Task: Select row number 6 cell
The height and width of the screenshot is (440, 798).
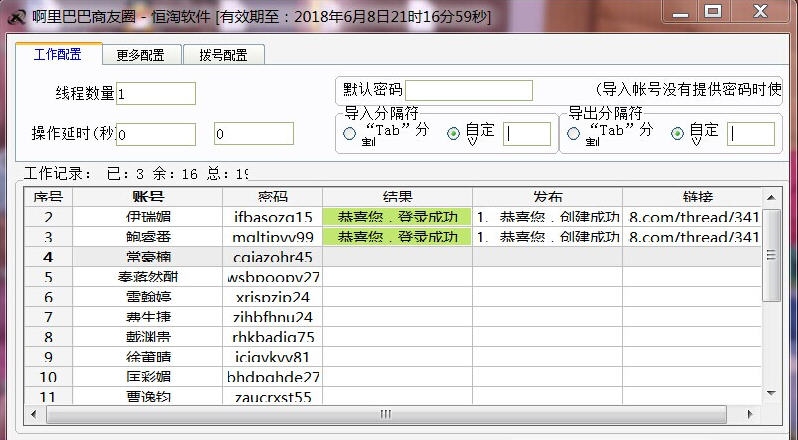Action: [48, 297]
